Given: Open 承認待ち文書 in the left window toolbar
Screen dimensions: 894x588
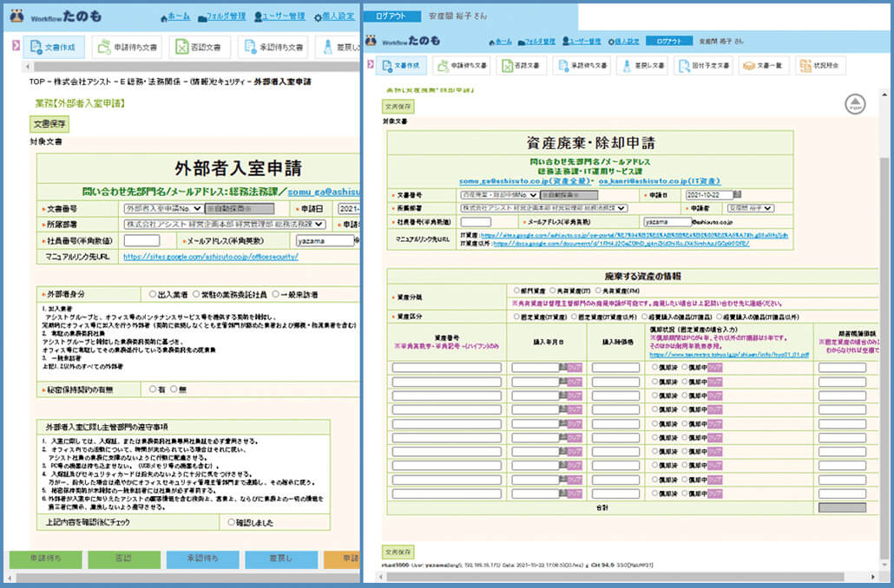Looking at the screenshot, I should pyautogui.click(x=273, y=48).
